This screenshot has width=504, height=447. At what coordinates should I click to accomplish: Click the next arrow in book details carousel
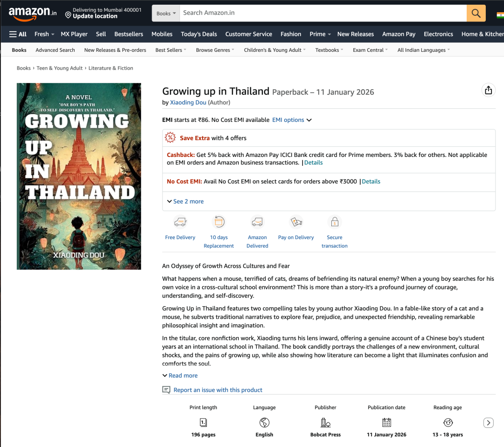[488, 423]
